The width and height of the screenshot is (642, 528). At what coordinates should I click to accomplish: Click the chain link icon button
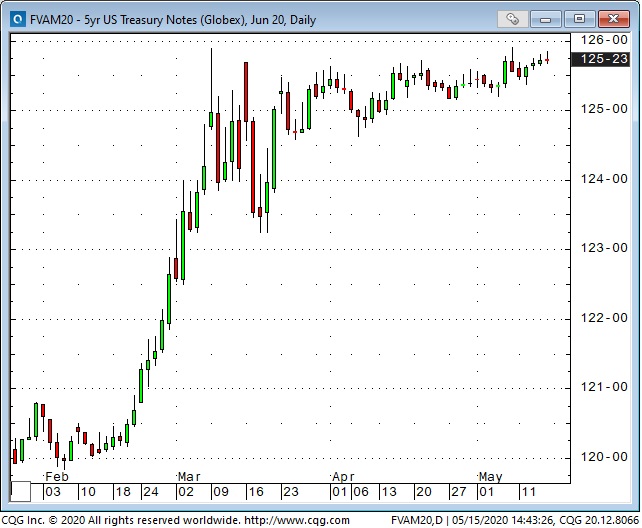[x=512, y=19]
